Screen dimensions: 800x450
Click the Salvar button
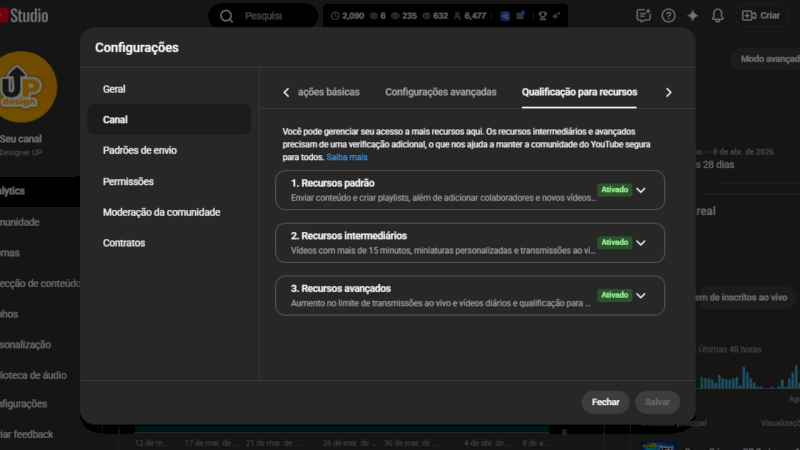(x=657, y=402)
